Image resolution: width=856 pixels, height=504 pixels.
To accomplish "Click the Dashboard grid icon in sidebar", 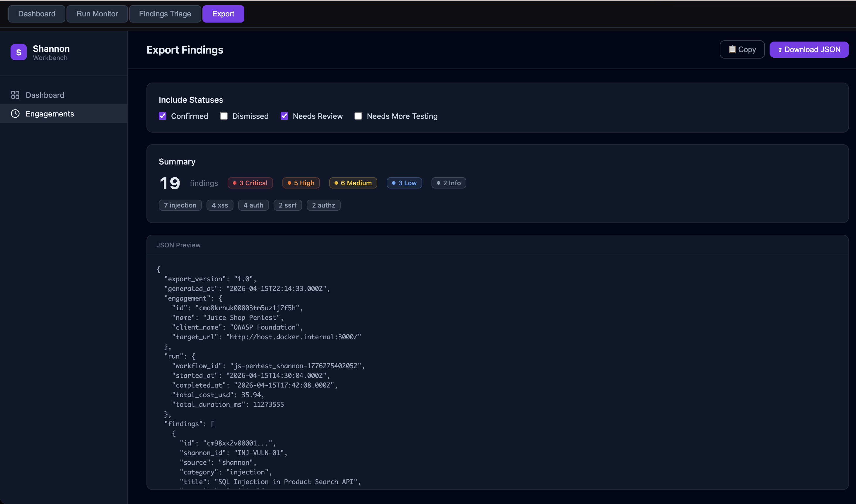I will tap(15, 95).
